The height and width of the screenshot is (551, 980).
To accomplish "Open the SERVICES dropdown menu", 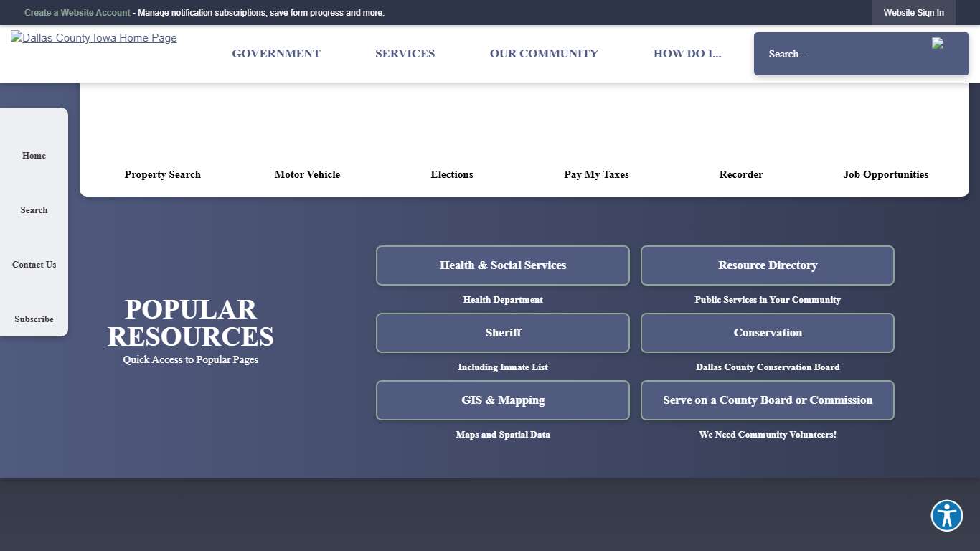I will click(x=405, y=53).
